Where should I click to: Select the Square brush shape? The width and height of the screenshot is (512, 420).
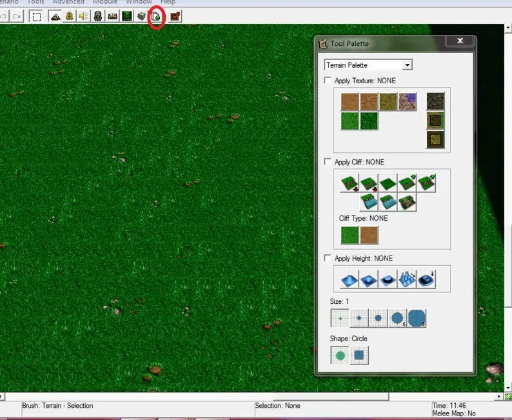pos(359,355)
